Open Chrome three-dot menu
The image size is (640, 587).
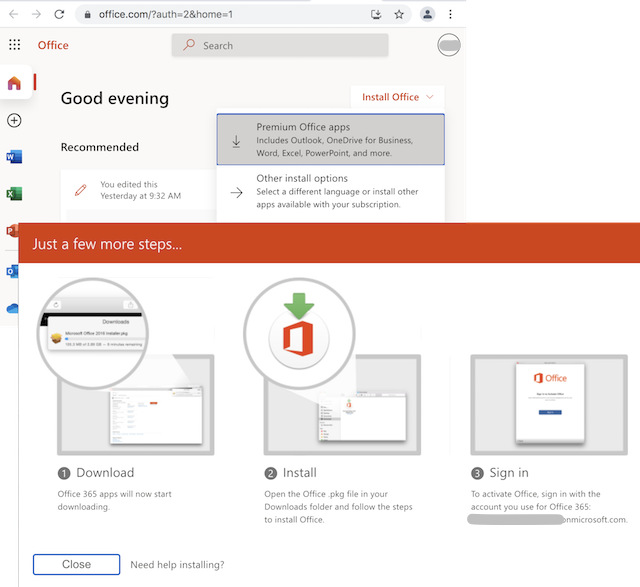[x=450, y=15]
